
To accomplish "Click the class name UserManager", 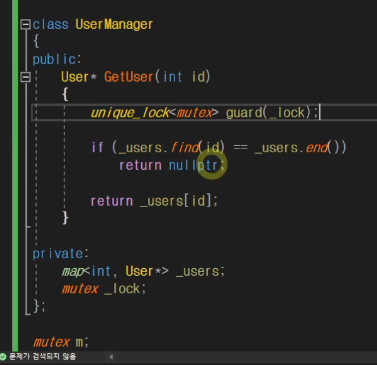I will (114, 24).
